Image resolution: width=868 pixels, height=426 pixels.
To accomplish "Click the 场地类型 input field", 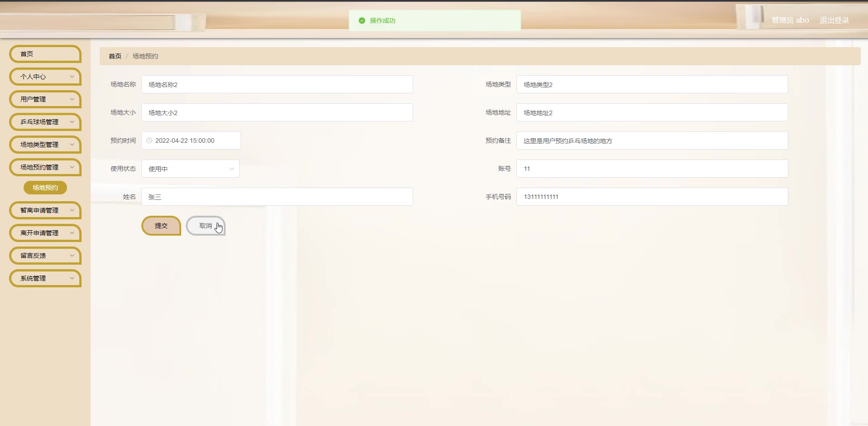I will click(652, 84).
